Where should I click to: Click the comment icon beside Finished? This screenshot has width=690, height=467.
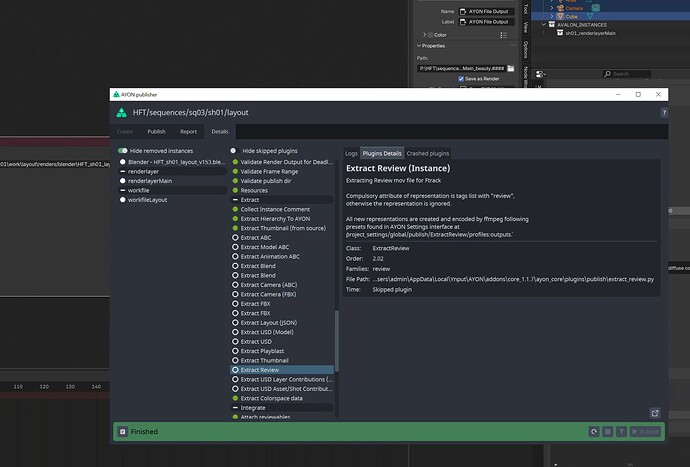[x=123, y=432]
